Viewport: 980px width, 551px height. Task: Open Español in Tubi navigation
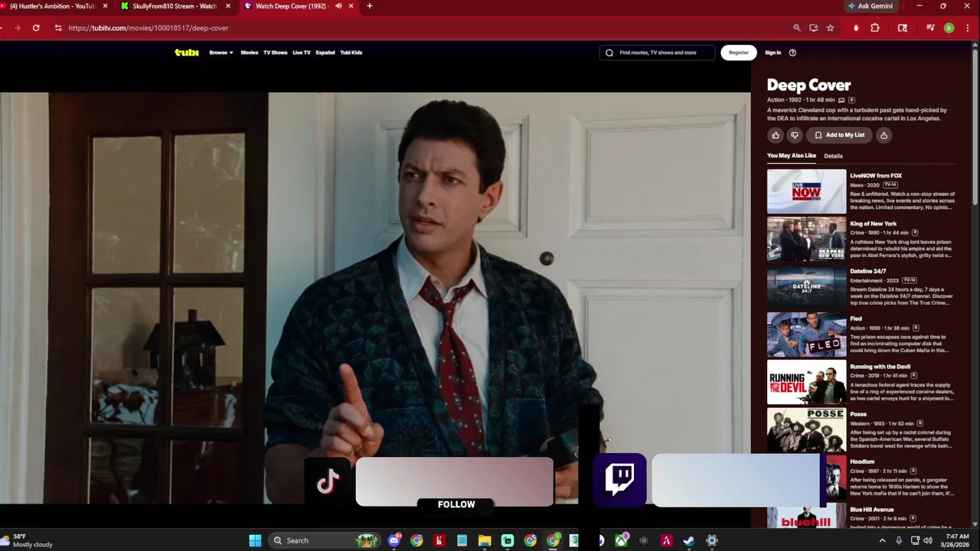(x=325, y=53)
